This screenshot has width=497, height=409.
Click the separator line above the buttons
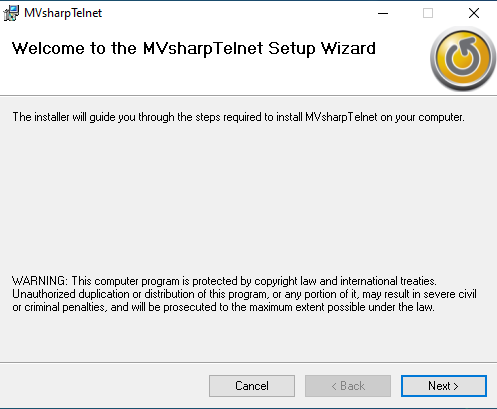pos(248,362)
